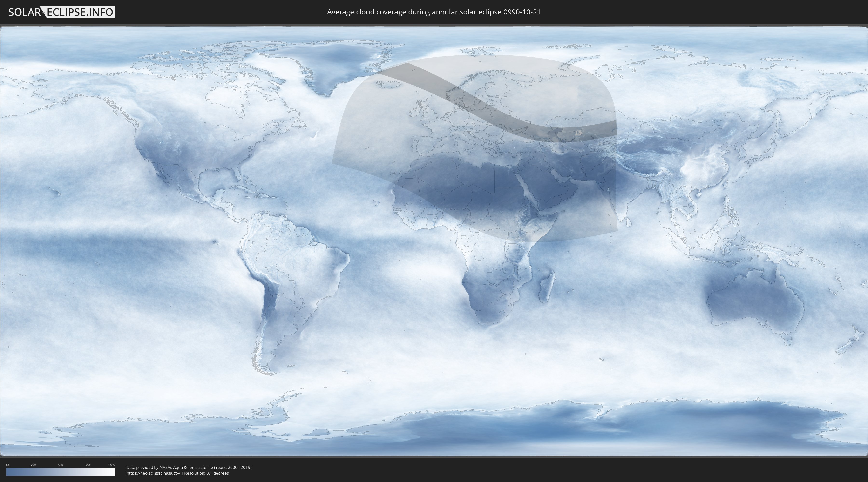Viewport: 868px width, 482px height.
Task: Click the 25% legend label
Action: pyautogui.click(x=33, y=465)
